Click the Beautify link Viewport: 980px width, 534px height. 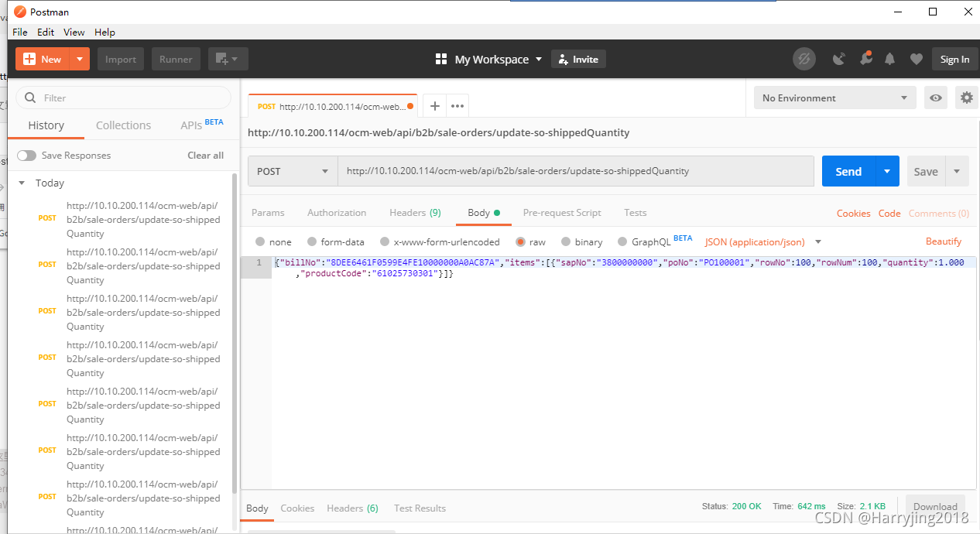pos(944,241)
